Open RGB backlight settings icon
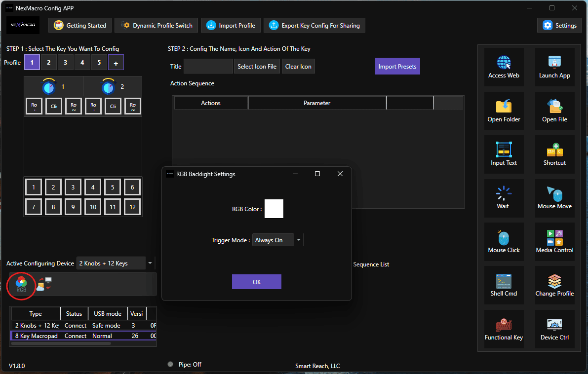The height and width of the screenshot is (374, 588). tap(21, 285)
